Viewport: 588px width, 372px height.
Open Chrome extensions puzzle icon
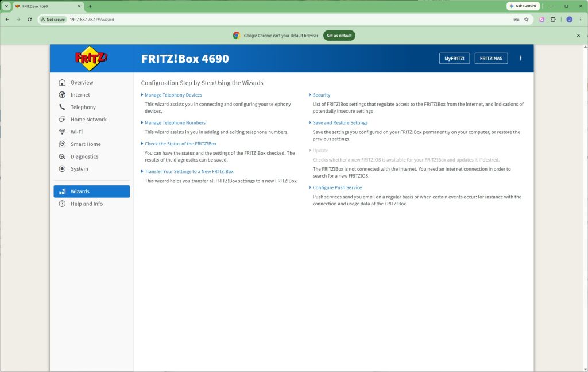(x=553, y=20)
